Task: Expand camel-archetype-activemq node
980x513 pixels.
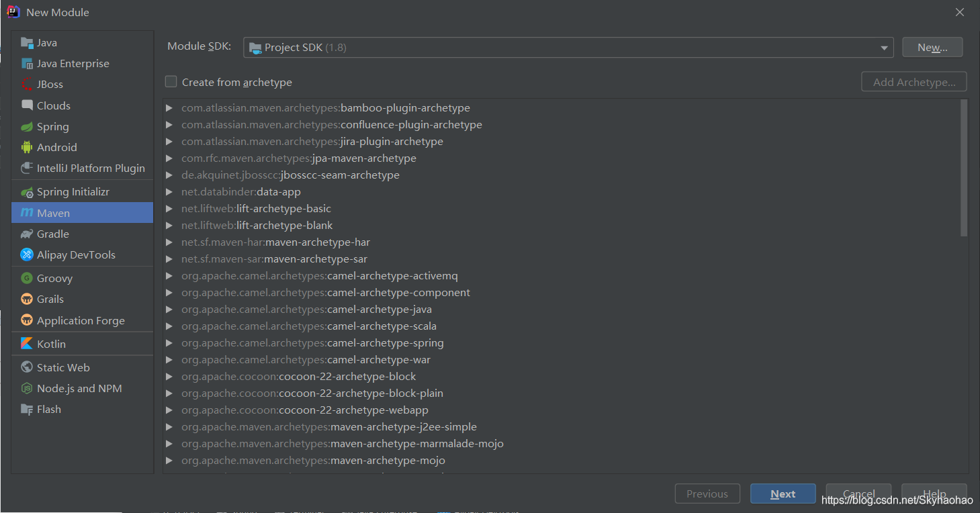Action: [x=169, y=276]
